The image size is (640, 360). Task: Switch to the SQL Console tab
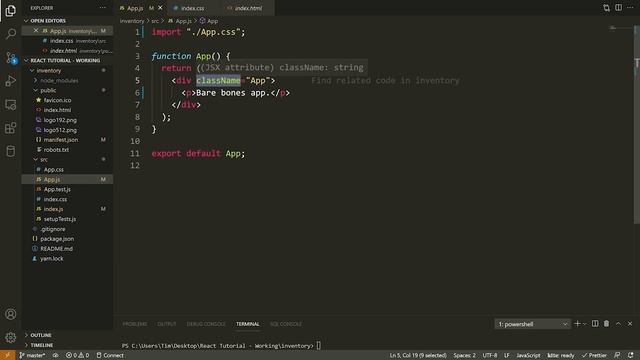coord(286,324)
